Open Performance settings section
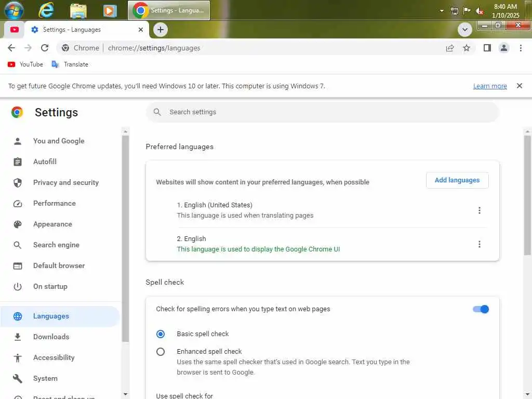 54,203
